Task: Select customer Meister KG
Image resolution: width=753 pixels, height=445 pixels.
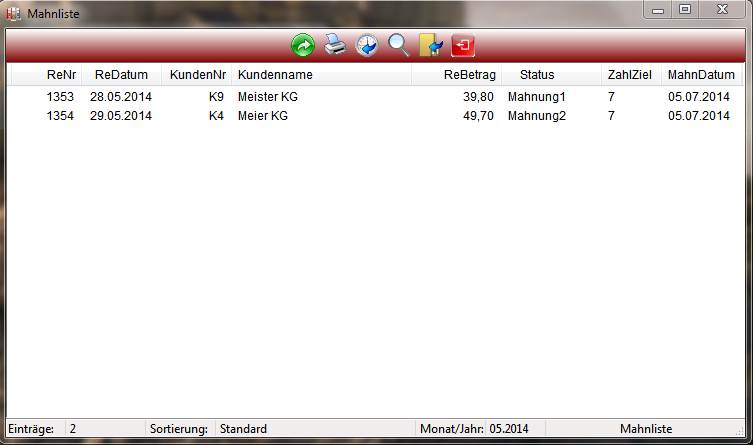Action: click(x=267, y=96)
